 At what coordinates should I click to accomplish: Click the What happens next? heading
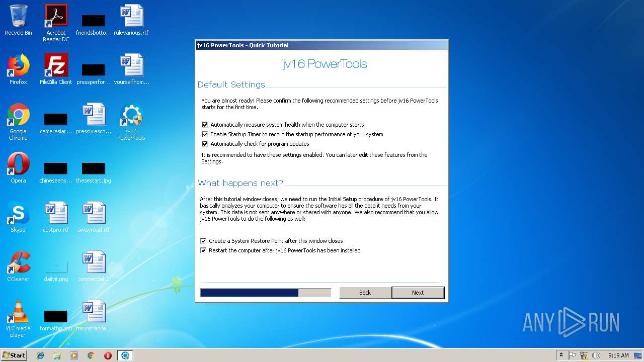tap(240, 183)
